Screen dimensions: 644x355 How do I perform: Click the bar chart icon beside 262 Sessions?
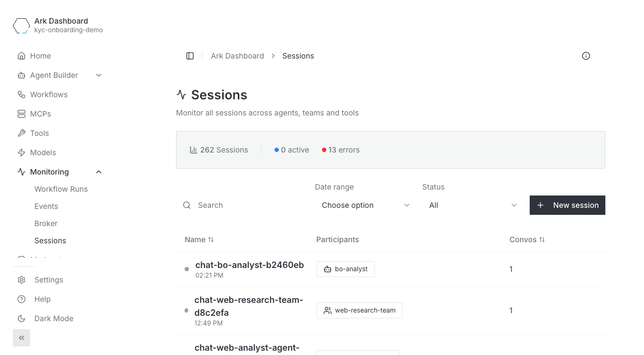pyautogui.click(x=193, y=150)
